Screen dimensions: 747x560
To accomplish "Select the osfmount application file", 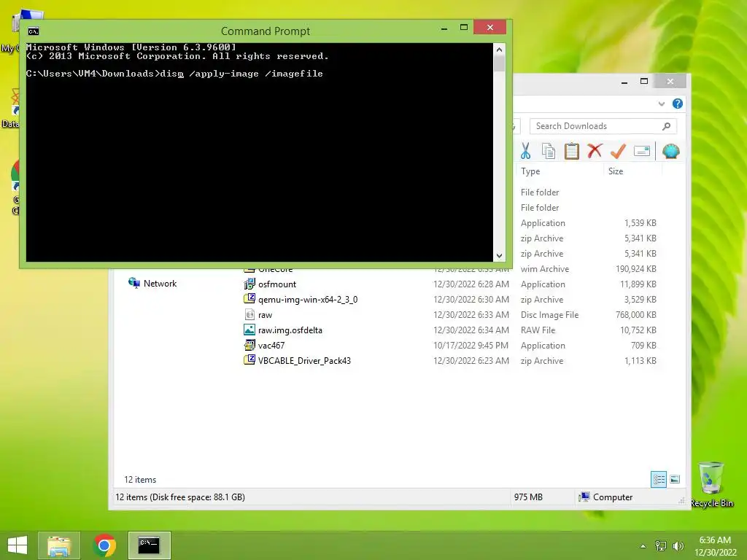I will point(276,284).
